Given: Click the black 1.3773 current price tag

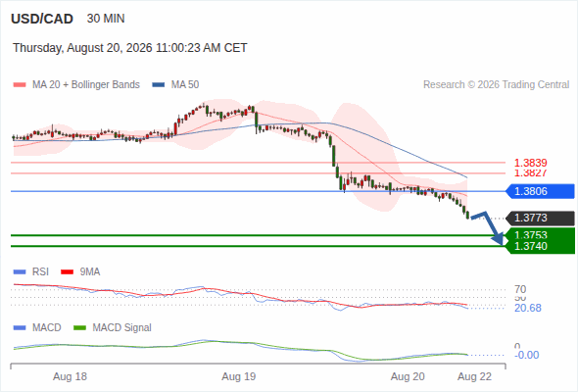Looking at the screenshot, I should 540,218.
